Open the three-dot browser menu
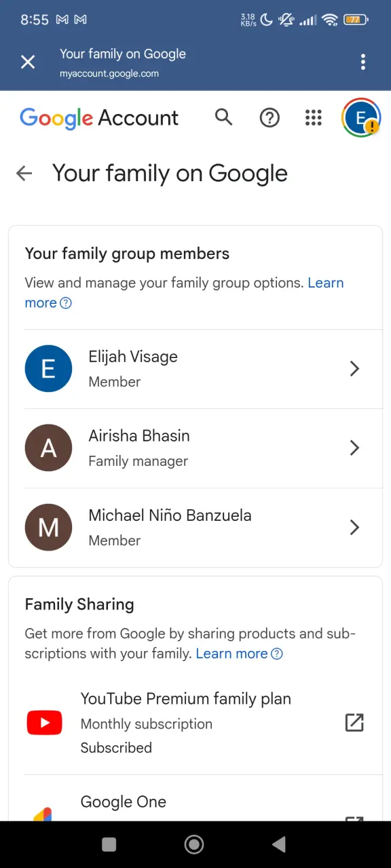391x868 pixels. click(363, 62)
